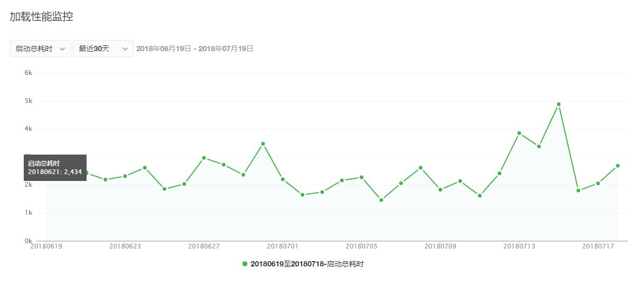
Task: Click the 加载性能监控 page heading
Action: tap(41, 17)
